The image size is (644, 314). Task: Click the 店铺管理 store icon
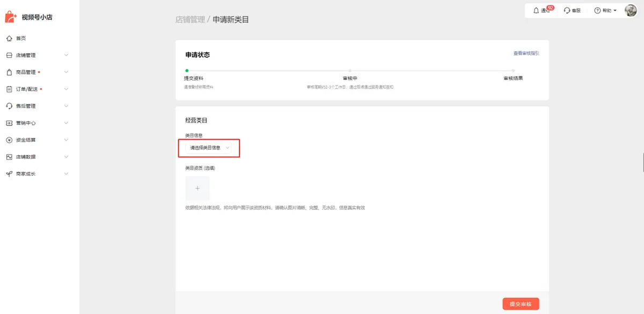point(9,55)
